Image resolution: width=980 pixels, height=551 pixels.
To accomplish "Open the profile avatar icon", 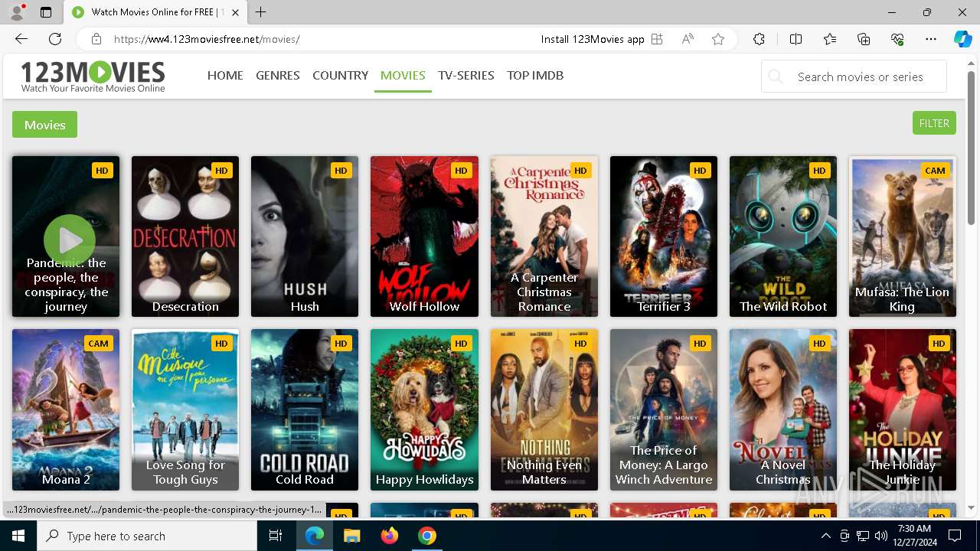I will (x=17, y=12).
